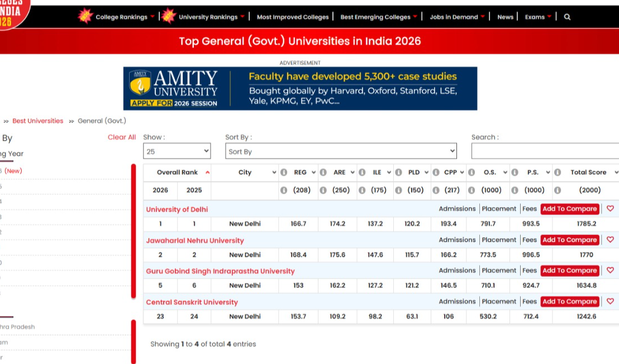
Task: View Admissions for University of Delhi
Action: 457,209
